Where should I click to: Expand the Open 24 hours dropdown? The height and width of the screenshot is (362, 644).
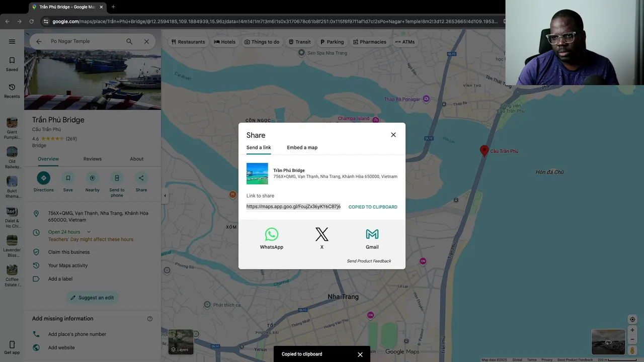(89, 232)
